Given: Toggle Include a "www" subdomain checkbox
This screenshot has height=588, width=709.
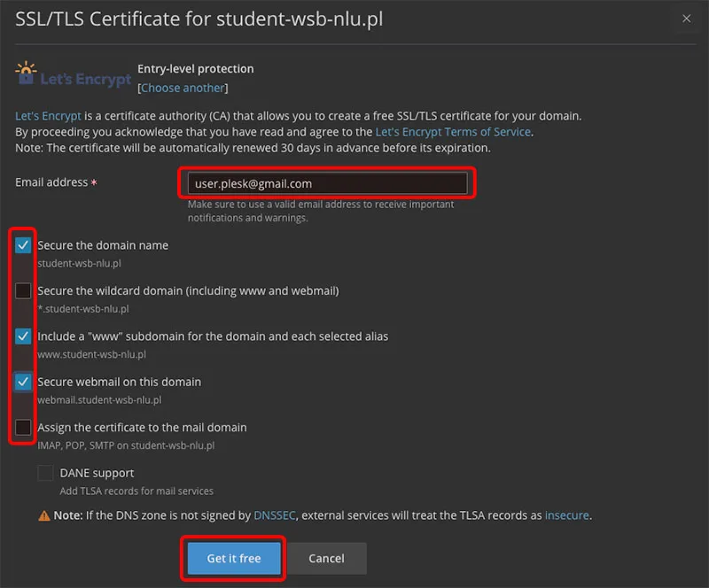Looking at the screenshot, I should coord(23,337).
